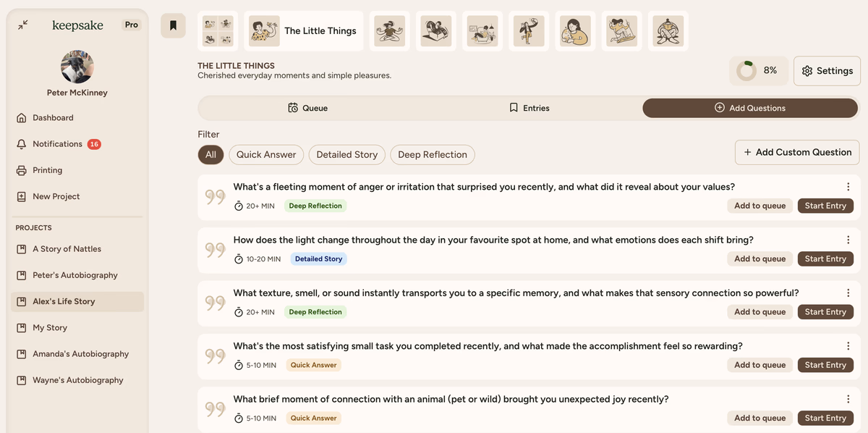Viewport: 868px width, 433px height.
Task: Open three-dot menu for the light question
Action: (x=848, y=240)
